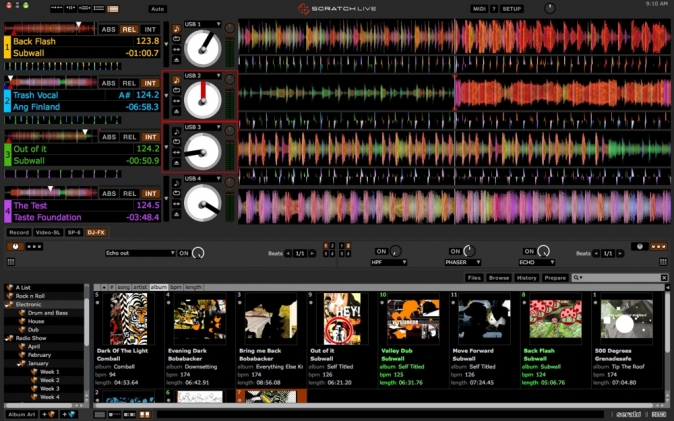Select the first display mode icon in top toolbar
This screenshot has height=421, width=674.
click(56, 9)
